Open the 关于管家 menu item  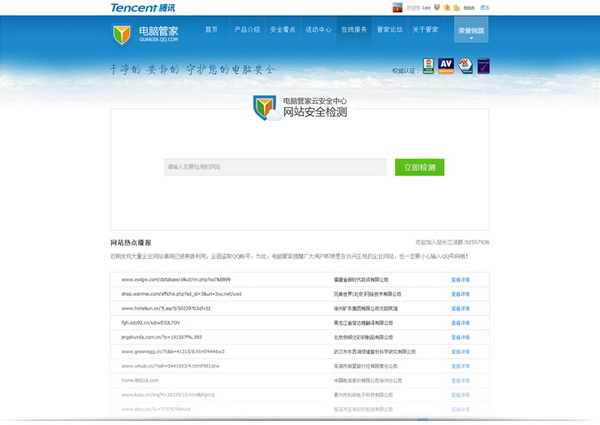click(426, 30)
